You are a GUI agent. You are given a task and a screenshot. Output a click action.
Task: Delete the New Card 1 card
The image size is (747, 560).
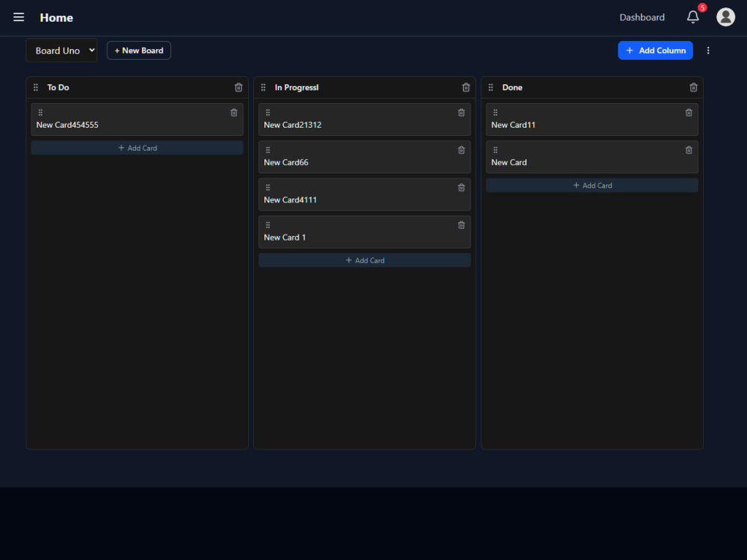(461, 225)
